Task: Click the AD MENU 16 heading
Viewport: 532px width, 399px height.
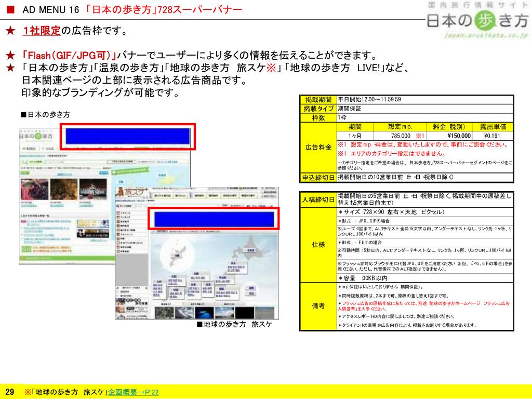Action: (51, 9)
